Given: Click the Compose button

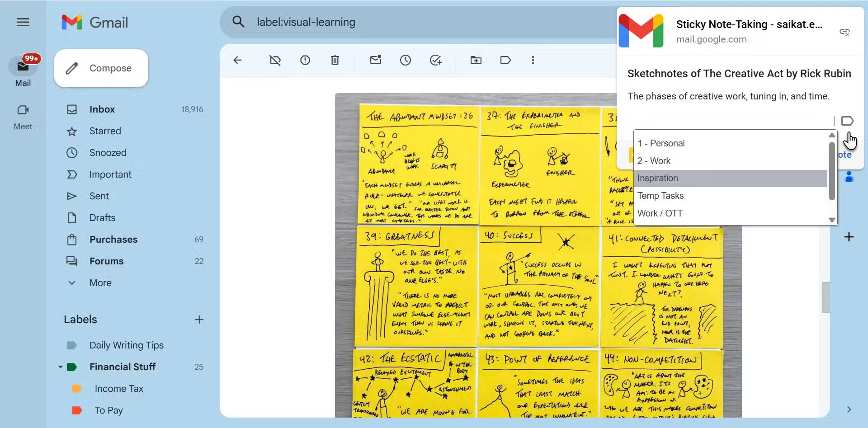Looking at the screenshot, I should click(x=101, y=68).
